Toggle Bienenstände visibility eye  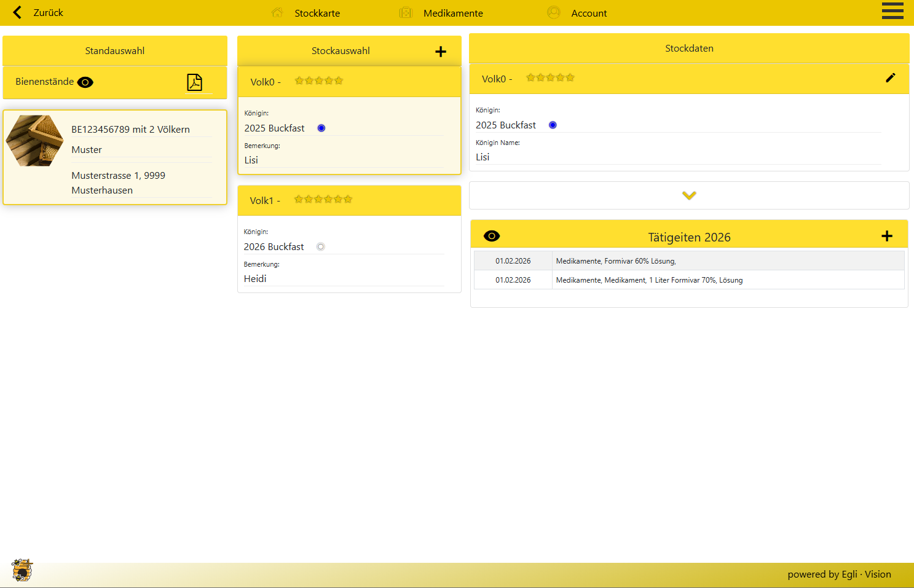pos(85,82)
